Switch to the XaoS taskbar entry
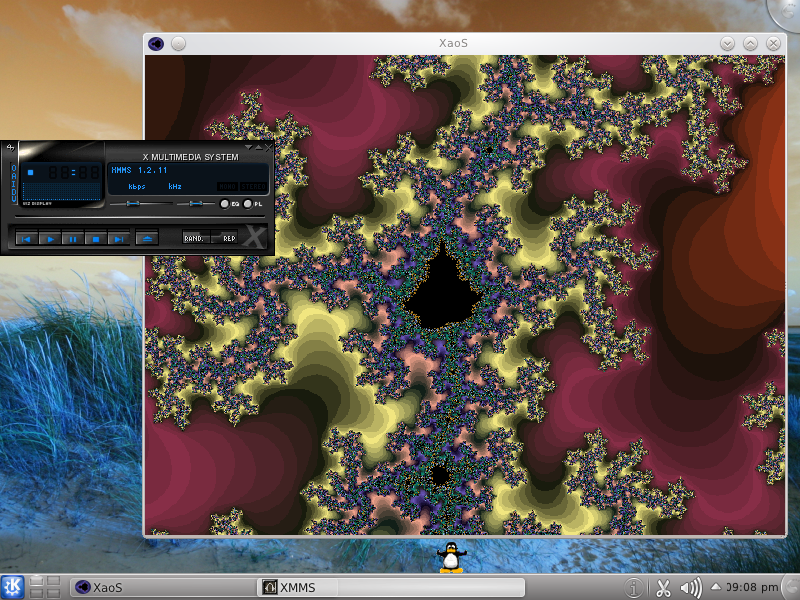800x600 pixels. pos(161,587)
